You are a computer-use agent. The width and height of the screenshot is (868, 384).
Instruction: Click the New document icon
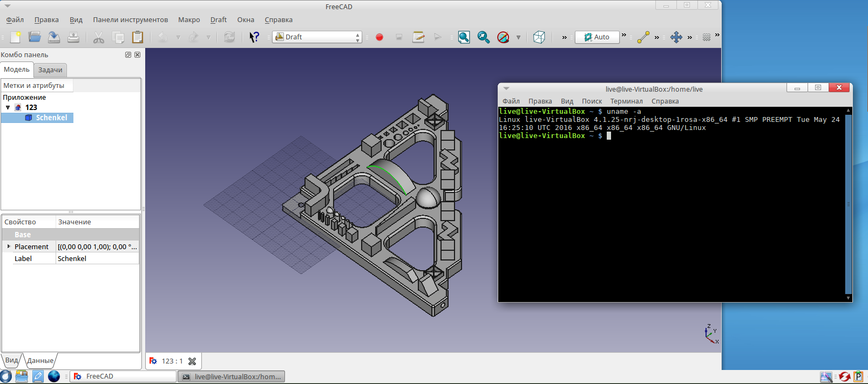tap(16, 37)
